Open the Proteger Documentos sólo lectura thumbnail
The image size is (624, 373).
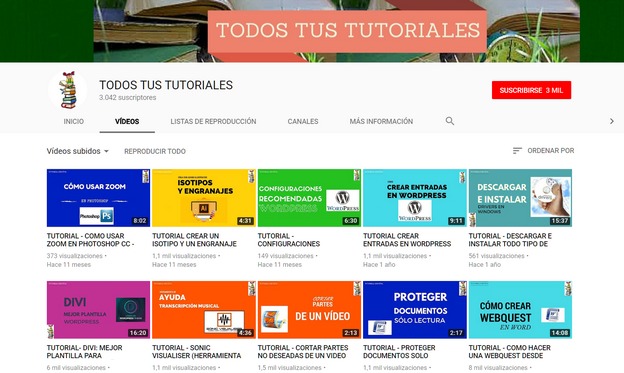pos(415,310)
